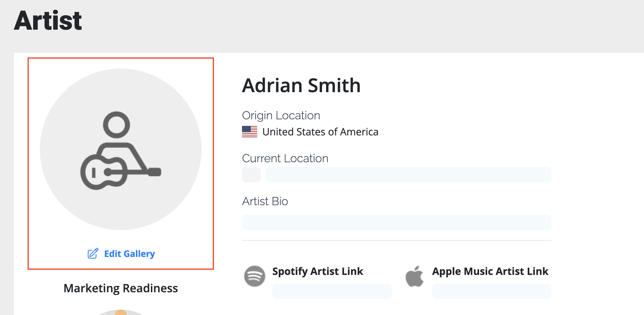This screenshot has height=315, width=644.
Task: Click the Marketing Readiness gauge indicator
Action: click(x=121, y=312)
